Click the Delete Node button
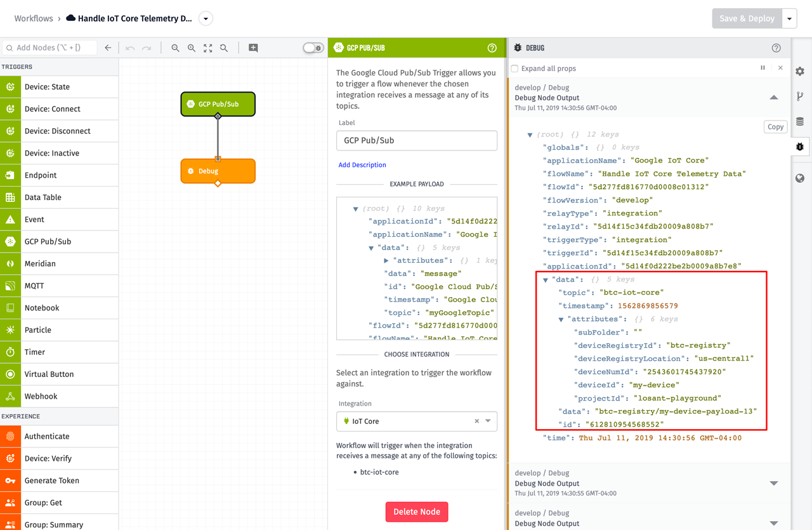The height and width of the screenshot is (530, 812). coord(417,512)
